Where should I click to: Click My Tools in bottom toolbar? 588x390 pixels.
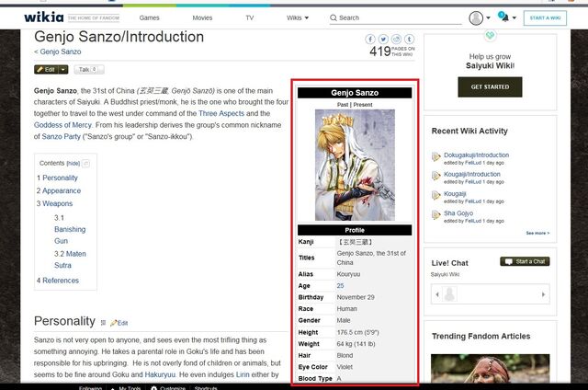[130, 388]
